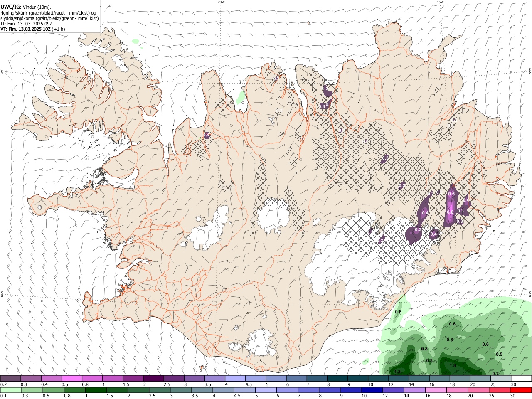Click the '12' label in the upper legend row
Screen dimensions: 532x399
pos(391,384)
